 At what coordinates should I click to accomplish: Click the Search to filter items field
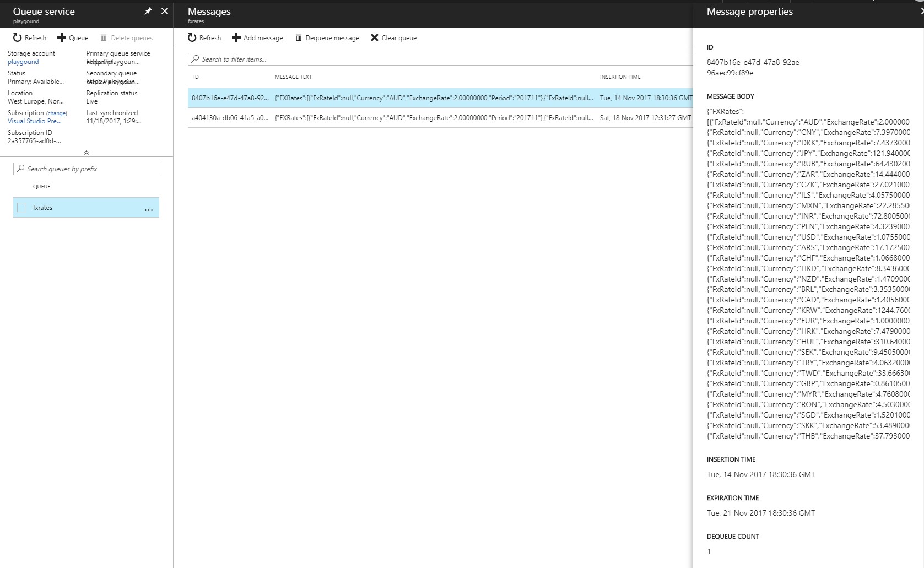(x=441, y=59)
